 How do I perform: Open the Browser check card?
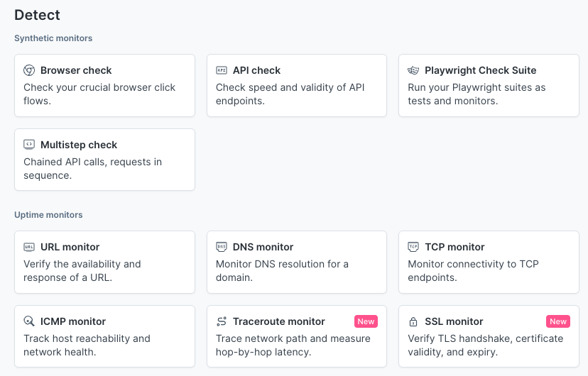coord(104,85)
